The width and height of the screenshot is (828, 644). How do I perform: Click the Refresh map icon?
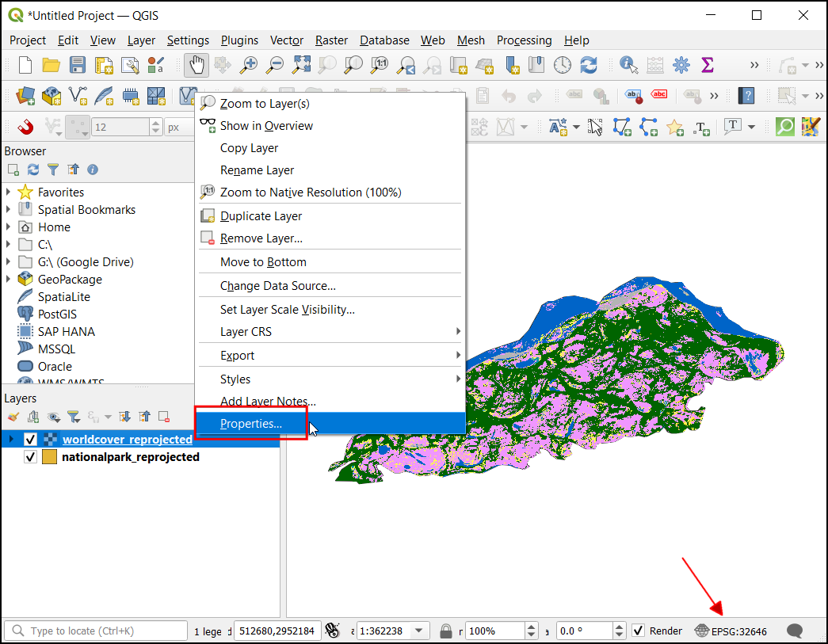pos(589,65)
